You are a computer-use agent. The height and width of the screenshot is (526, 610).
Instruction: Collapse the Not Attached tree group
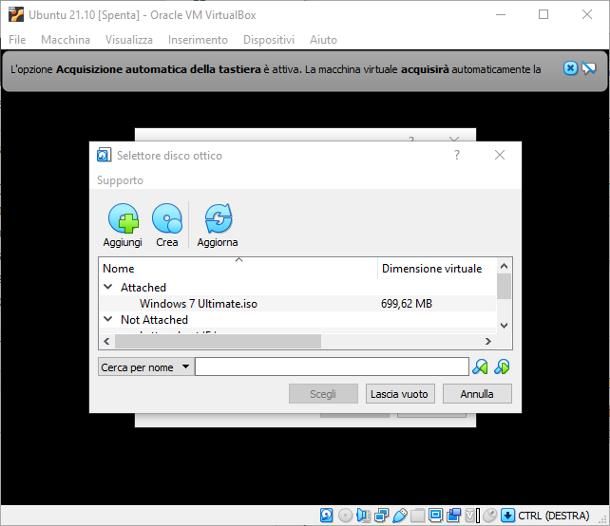[x=108, y=319]
